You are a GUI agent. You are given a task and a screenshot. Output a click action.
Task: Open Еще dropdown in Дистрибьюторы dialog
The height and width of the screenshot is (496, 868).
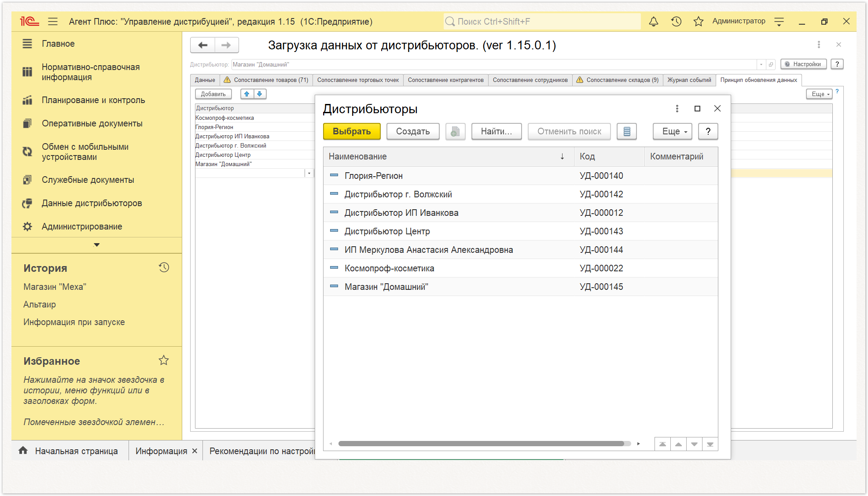tap(673, 131)
